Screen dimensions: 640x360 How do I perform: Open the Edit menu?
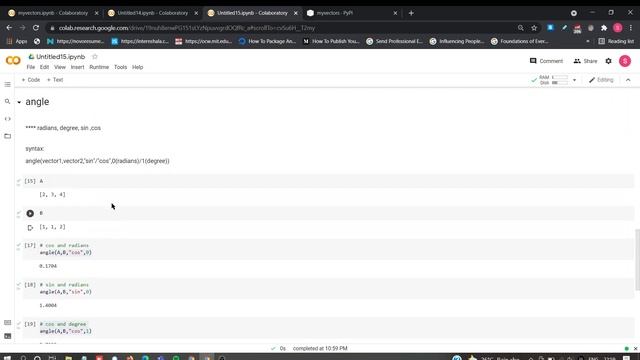pyautogui.click(x=44, y=67)
